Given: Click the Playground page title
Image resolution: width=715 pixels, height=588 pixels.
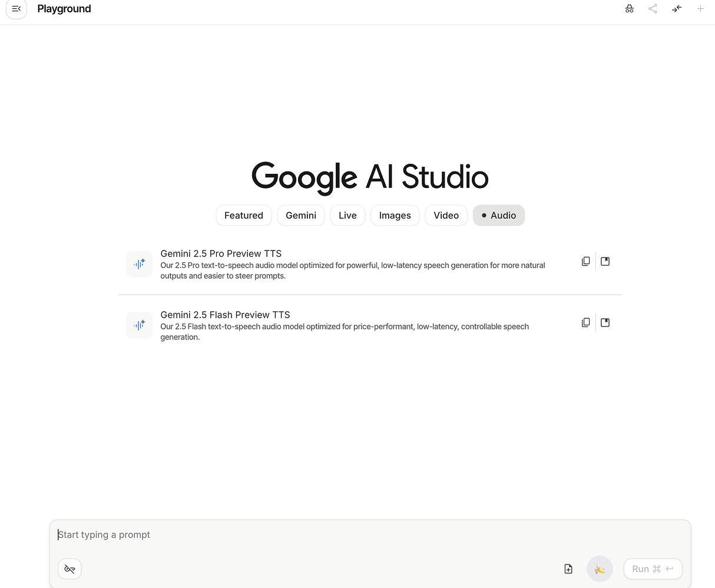Looking at the screenshot, I should [x=64, y=9].
